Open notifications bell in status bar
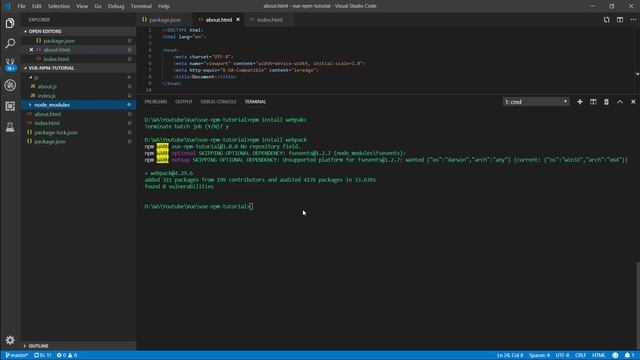The height and width of the screenshot is (360, 640). click(x=629, y=355)
